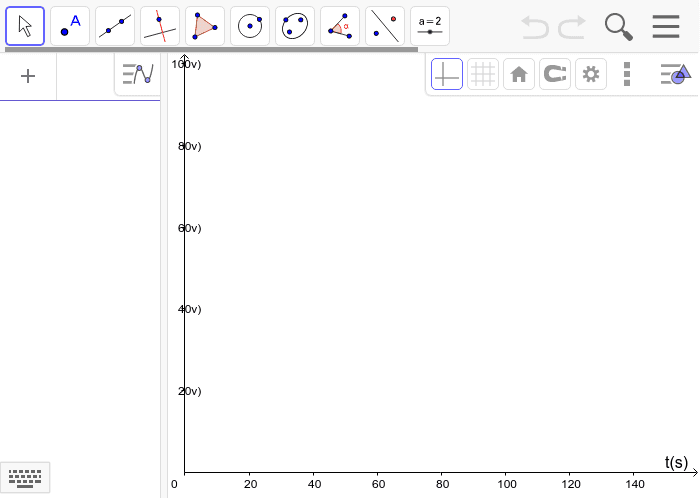The width and height of the screenshot is (700, 500).
Task: Toggle the Graphics view style bar
Action: tap(676, 74)
